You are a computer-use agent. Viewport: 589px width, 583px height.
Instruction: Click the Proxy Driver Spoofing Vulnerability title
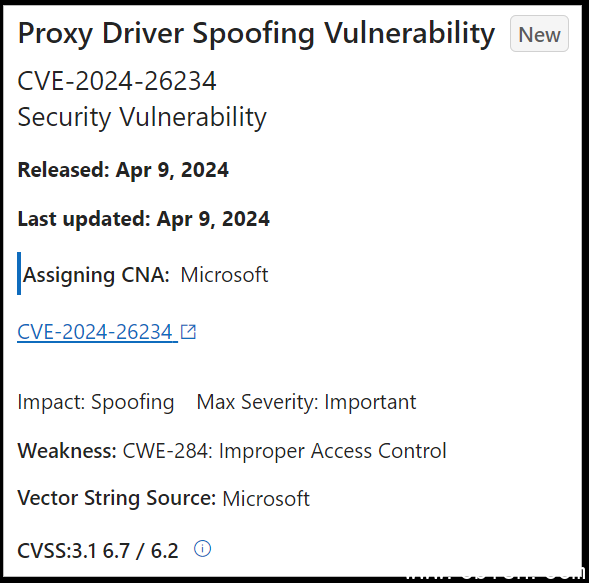click(x=256, y=34)
